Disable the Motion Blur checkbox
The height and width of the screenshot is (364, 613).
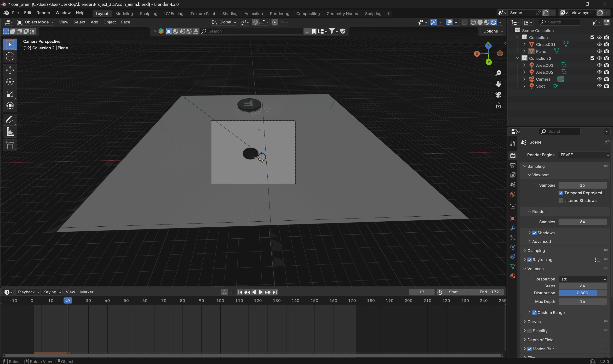[x=530, y=349]
